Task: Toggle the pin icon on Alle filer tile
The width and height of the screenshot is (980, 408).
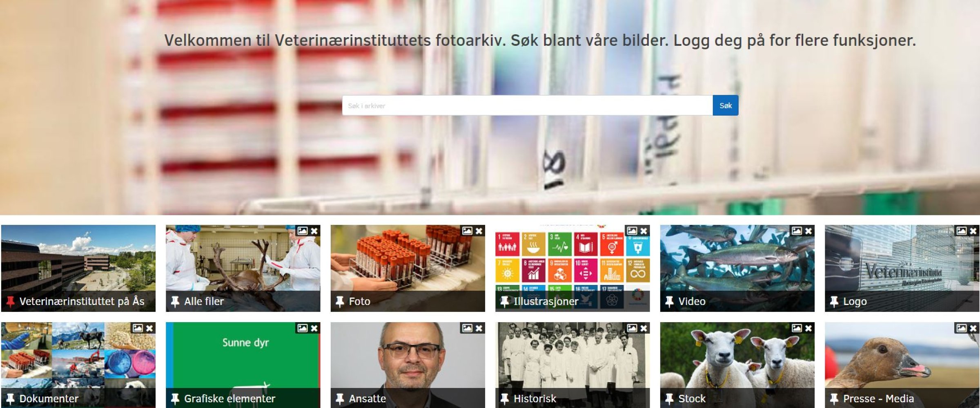Action: (175, 302)
